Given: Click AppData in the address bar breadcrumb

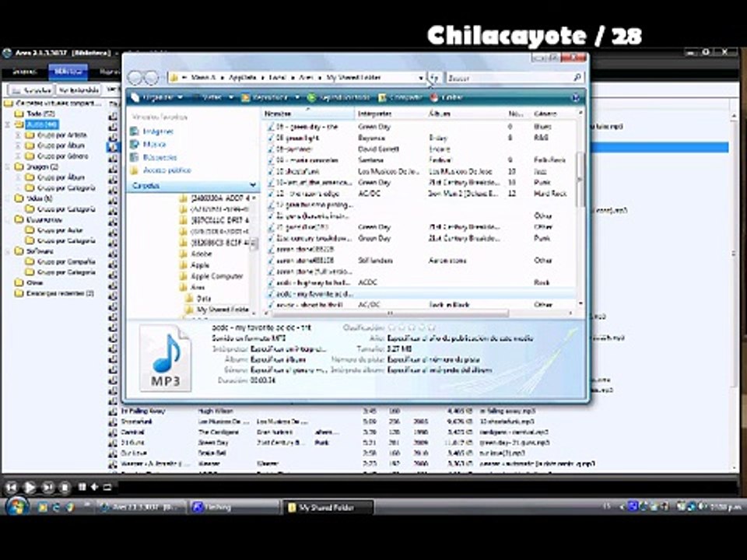Looking at the screenshot, I should (x=243, y=77).
